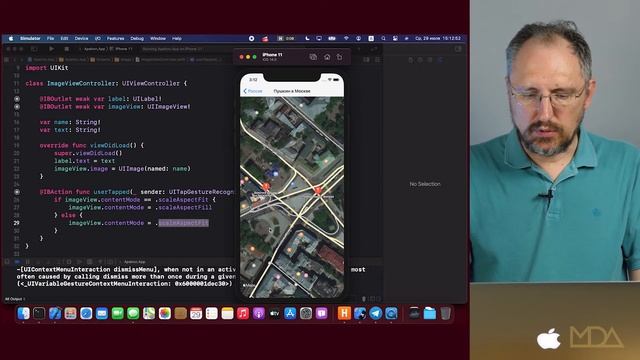Open the Trash in the Dock

[445, 313]
